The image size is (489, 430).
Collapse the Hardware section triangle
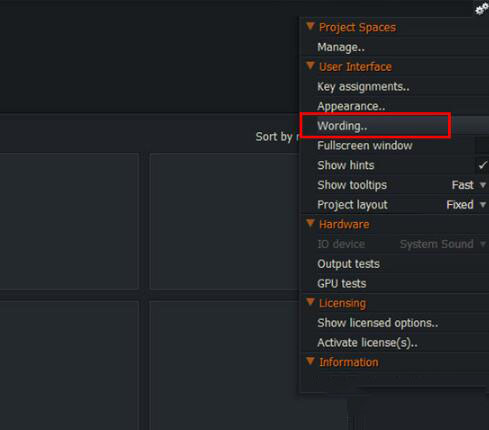[310, 224]
